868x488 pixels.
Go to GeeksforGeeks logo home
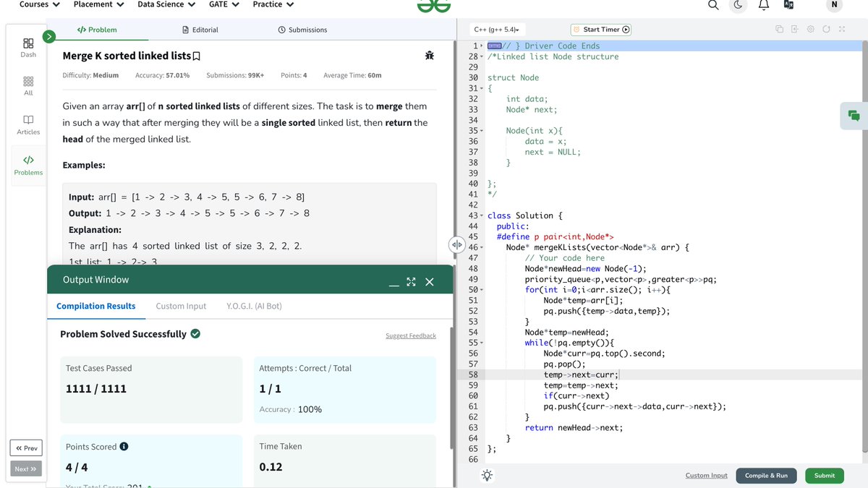434,5
